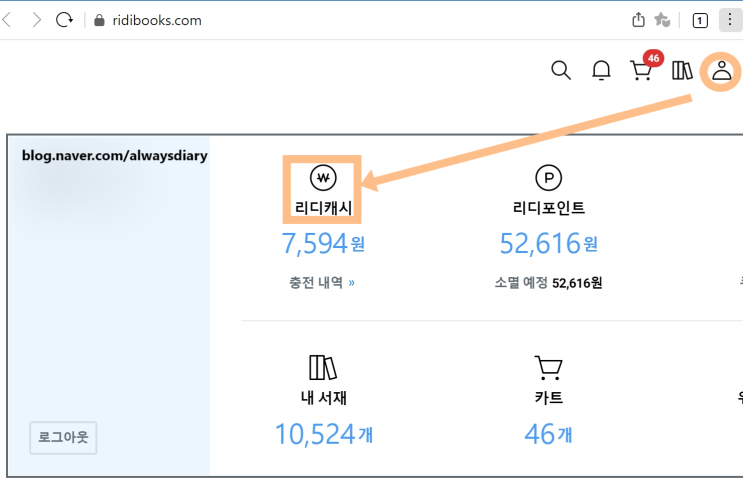Click the 46개 cart count
The image size is (743, 496).
point(548,434)
